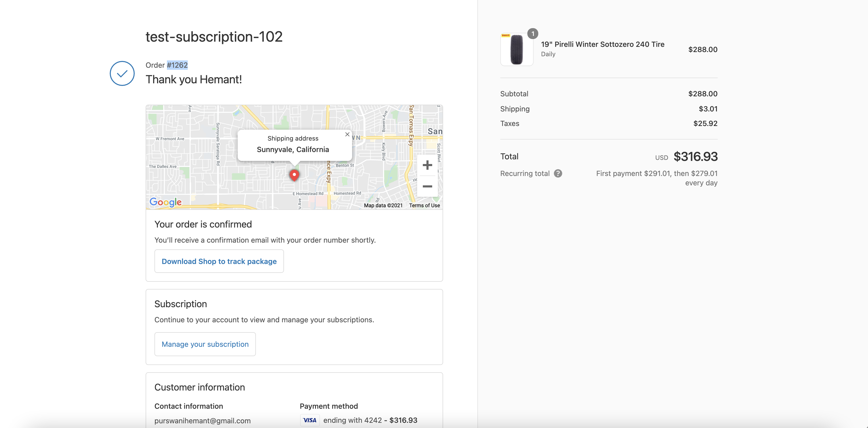Image resolution: width=868 pixels, height=428 pixels.
Task: Click the 19" Pirelli Winter Sottozero product name
Action: point(603,44)
